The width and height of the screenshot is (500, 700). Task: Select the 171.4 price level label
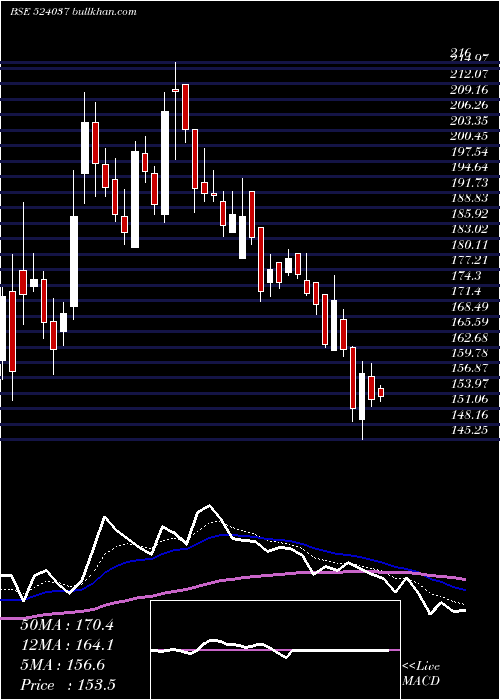pyautogui.click(x=466, y=291)
